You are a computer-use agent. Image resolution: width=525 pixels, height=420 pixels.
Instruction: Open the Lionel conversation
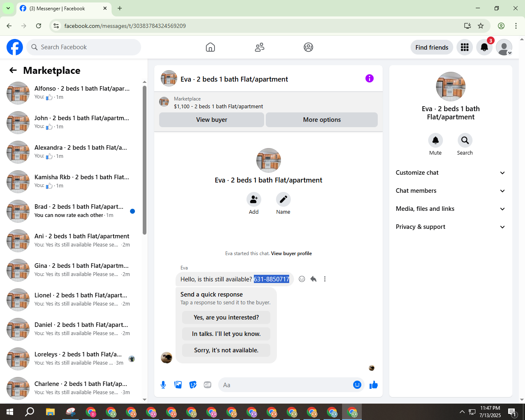[71, 299]
